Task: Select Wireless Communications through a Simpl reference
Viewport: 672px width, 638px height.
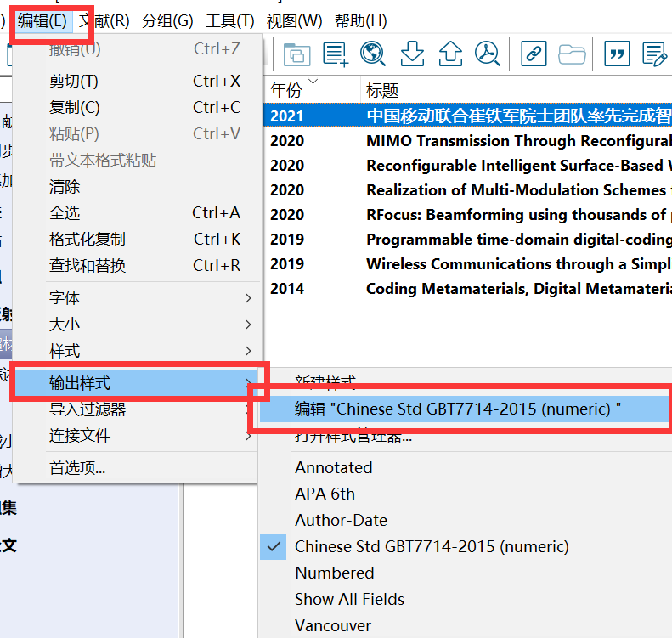Action: (467, 264)
